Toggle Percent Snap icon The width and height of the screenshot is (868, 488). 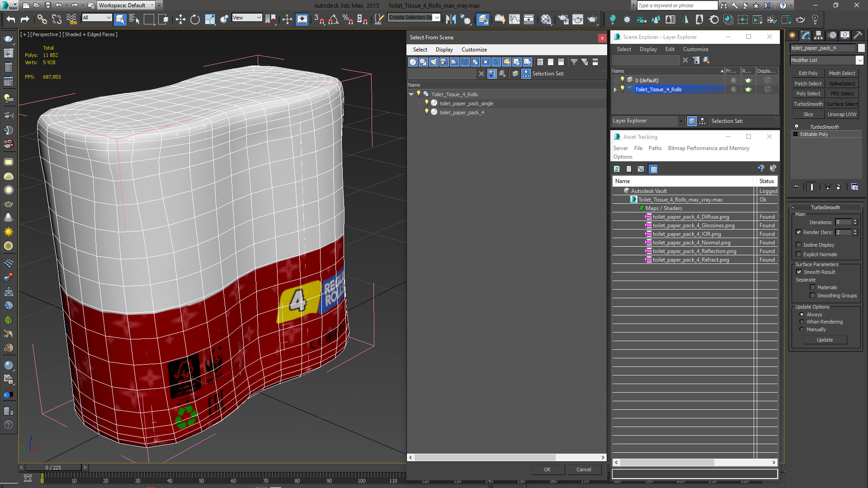pos(348,19)
